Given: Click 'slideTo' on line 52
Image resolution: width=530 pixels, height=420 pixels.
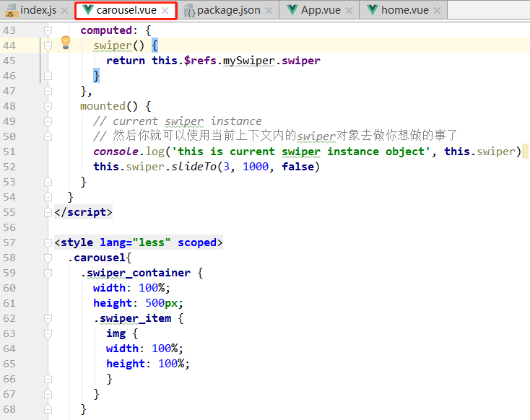Looking at the screenshot, I should tap(194, 167).
